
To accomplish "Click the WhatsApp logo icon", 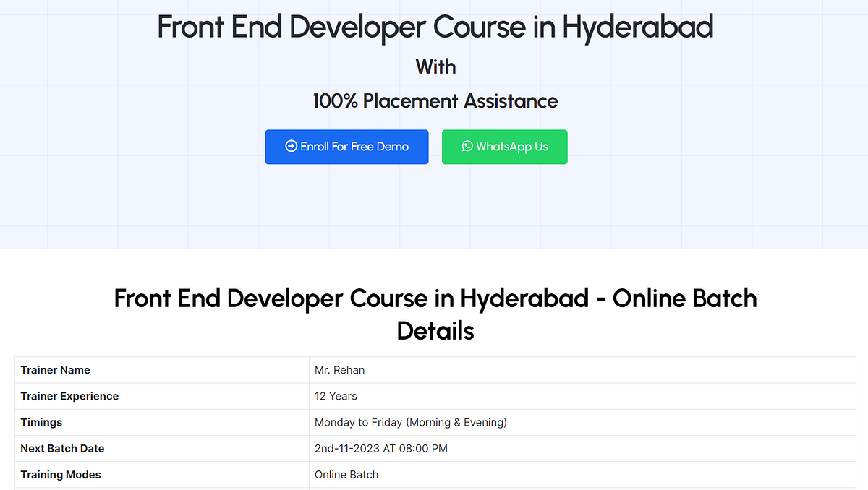I will click(467, 146).
